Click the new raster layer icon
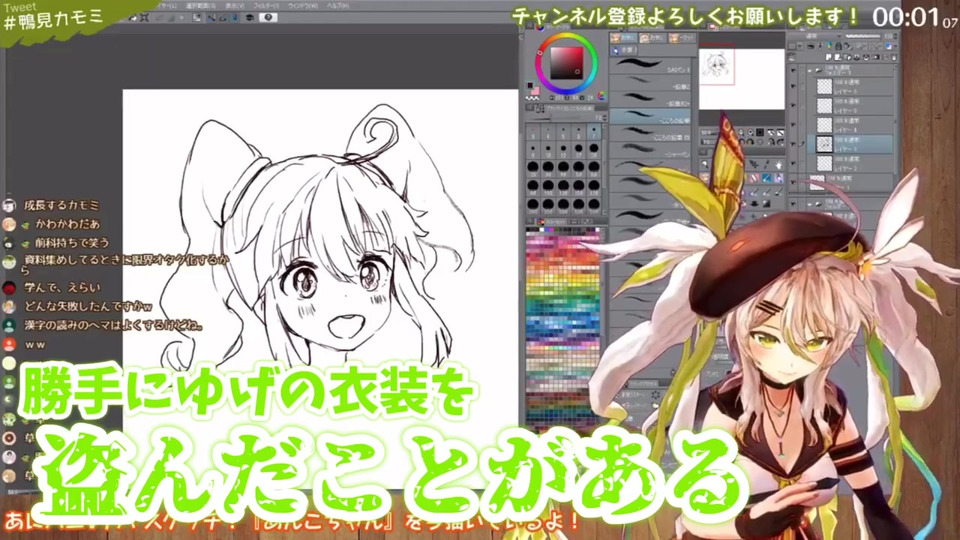 [829, 58]
